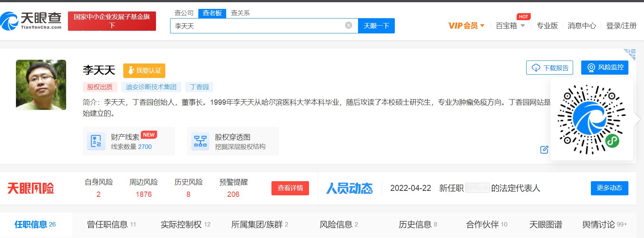Expand the VIP会员 dropdown
This screenshot has width=644, height=238.
(x=466, y=26)
